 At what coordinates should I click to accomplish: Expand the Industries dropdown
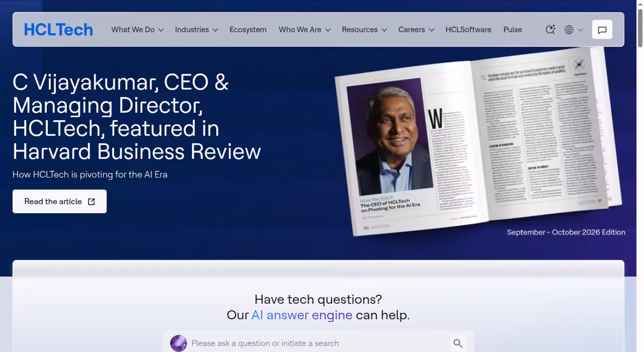coord(196,30)
